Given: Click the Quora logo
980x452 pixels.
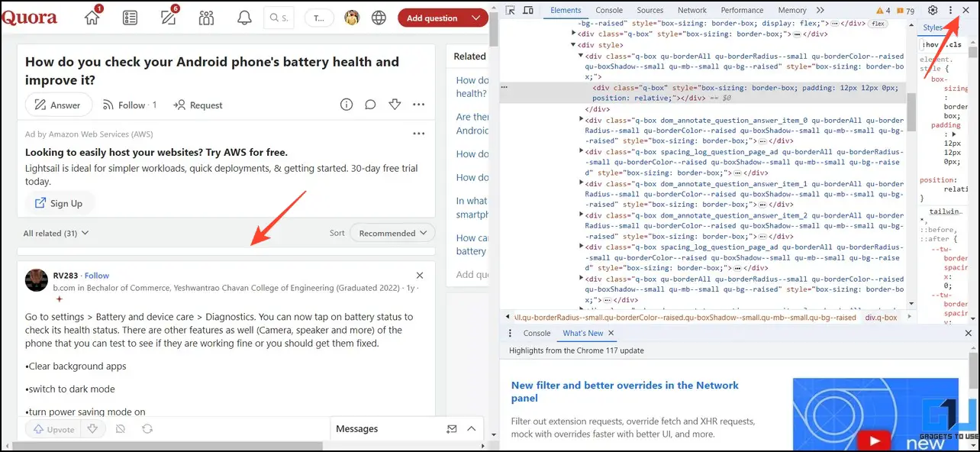Looking at the screenshot, I should click(30, 18).
